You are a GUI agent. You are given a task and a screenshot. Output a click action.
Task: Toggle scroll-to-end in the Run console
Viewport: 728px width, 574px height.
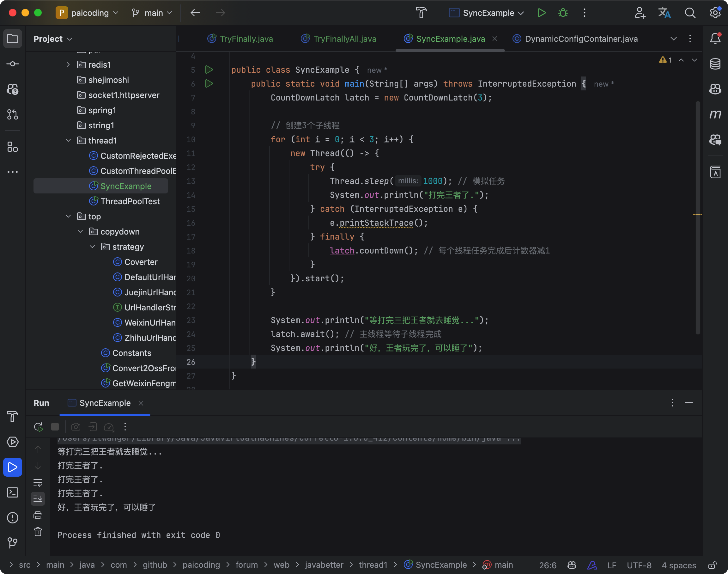pos(38,499)
